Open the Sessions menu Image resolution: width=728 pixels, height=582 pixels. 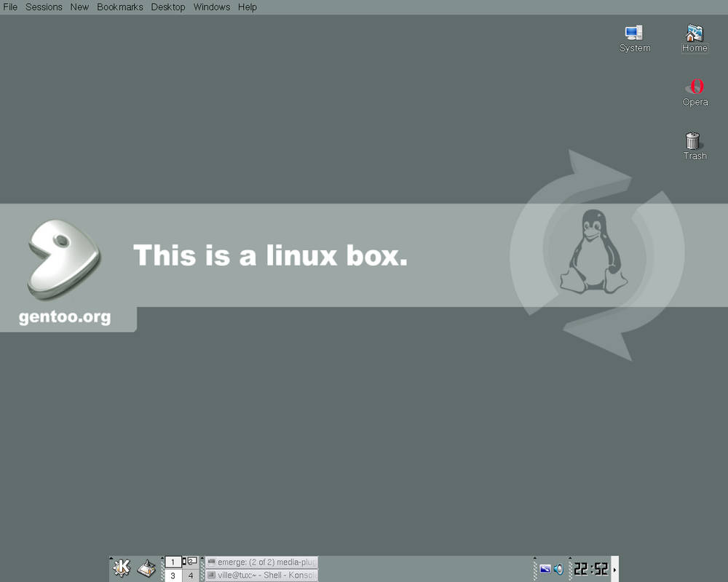tap(44, 7)
